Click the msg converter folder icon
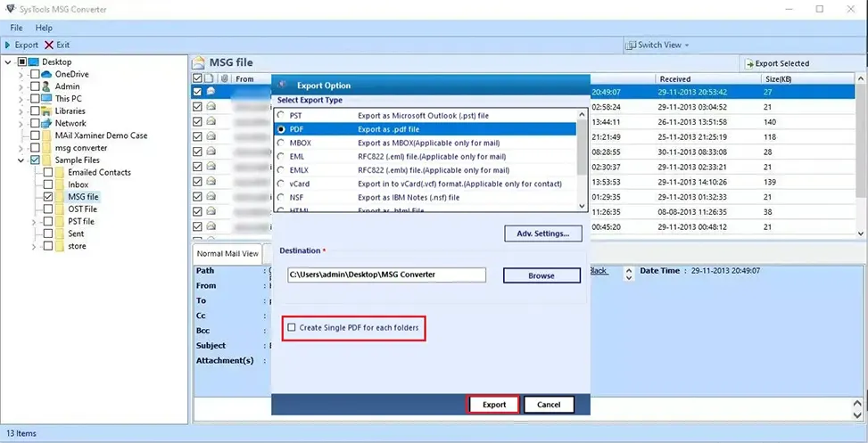The image size is (868, 443). tap(47, 148)
